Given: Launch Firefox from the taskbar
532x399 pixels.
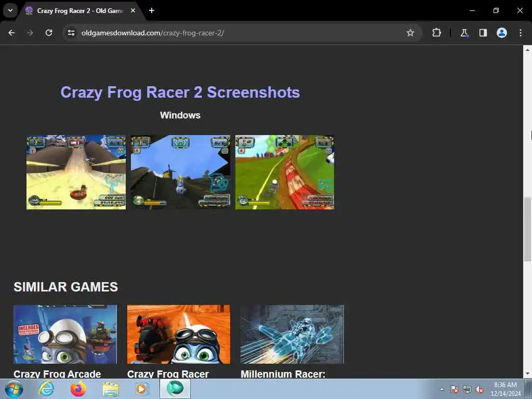Looking at the screenshot, I should (x=78, y=389).
